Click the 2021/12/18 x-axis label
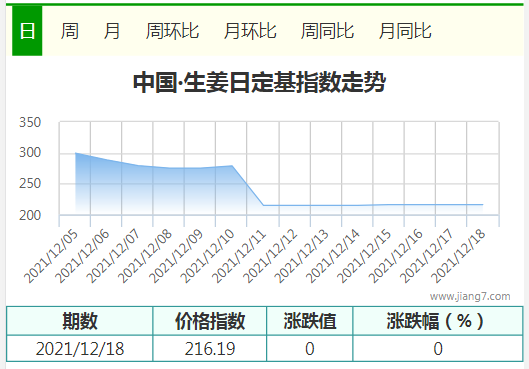This screenshot has width=529, height=369. (459, 257)
